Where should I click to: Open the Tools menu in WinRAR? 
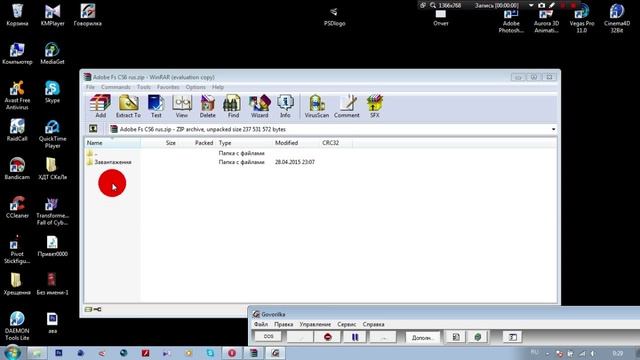(144, 87)
